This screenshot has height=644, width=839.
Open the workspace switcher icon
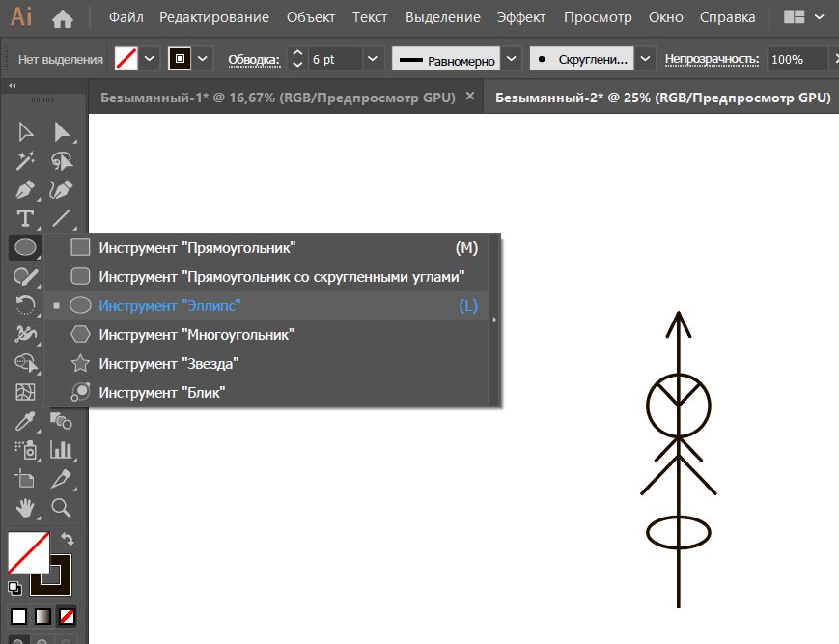[794, 17]
